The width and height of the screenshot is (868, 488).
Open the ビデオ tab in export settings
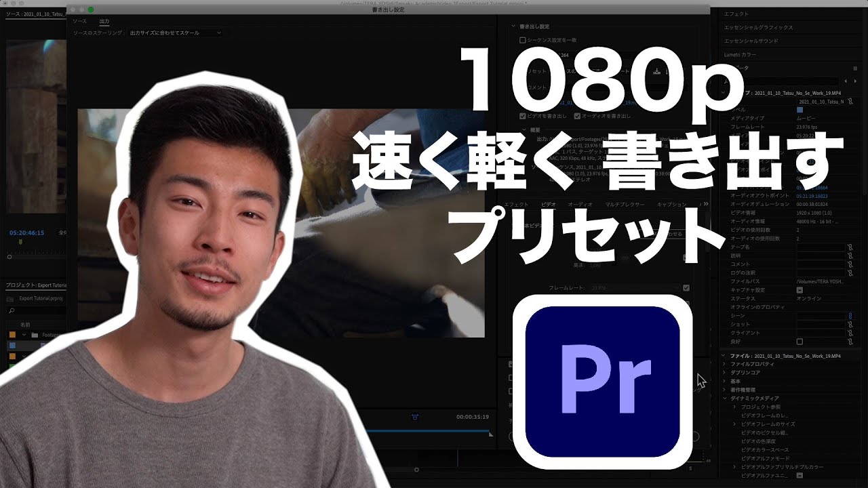coord(548,204)
